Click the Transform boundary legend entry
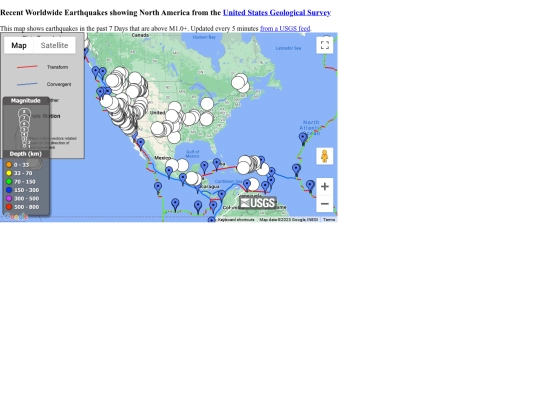The image size is (540, 405). tap(42, 67)
